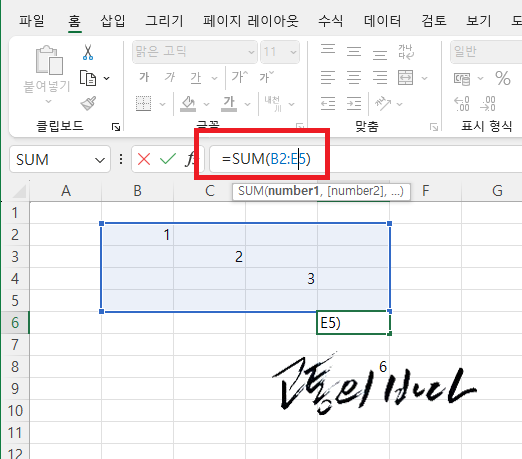This screenshot has width=522, height=459.
Task: Apply fill color bucket
Action: [188, 104]
